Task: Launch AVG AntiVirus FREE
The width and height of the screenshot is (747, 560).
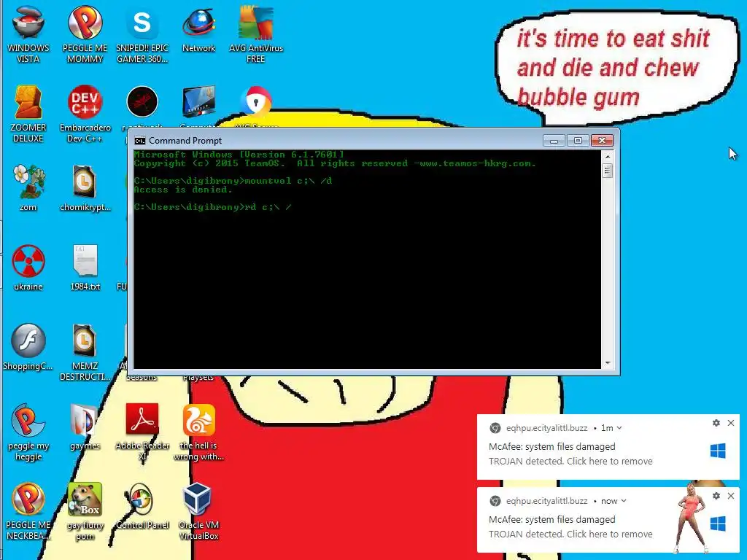Action: [x=256, y=34]
